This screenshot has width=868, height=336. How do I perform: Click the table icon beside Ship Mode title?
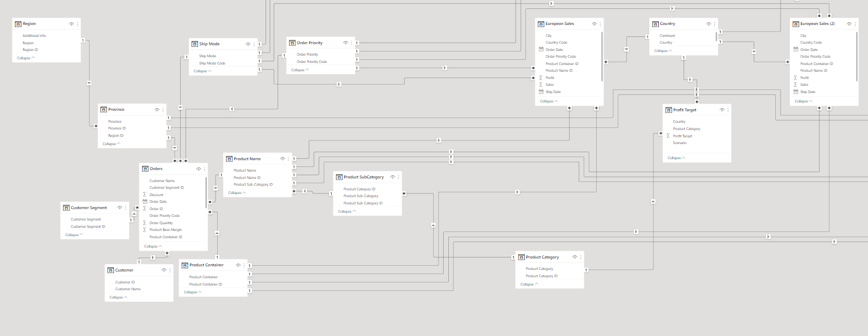click(195, 44)
